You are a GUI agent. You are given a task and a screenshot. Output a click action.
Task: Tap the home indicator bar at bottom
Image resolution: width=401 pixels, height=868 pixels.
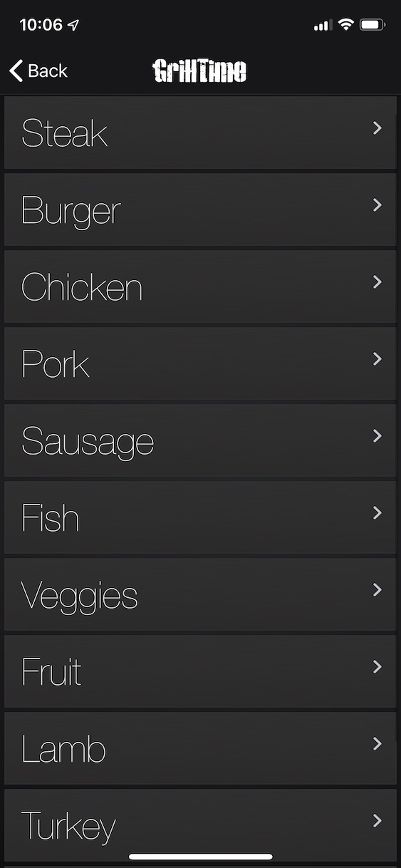pyautogui.click(x=200, y=857)
